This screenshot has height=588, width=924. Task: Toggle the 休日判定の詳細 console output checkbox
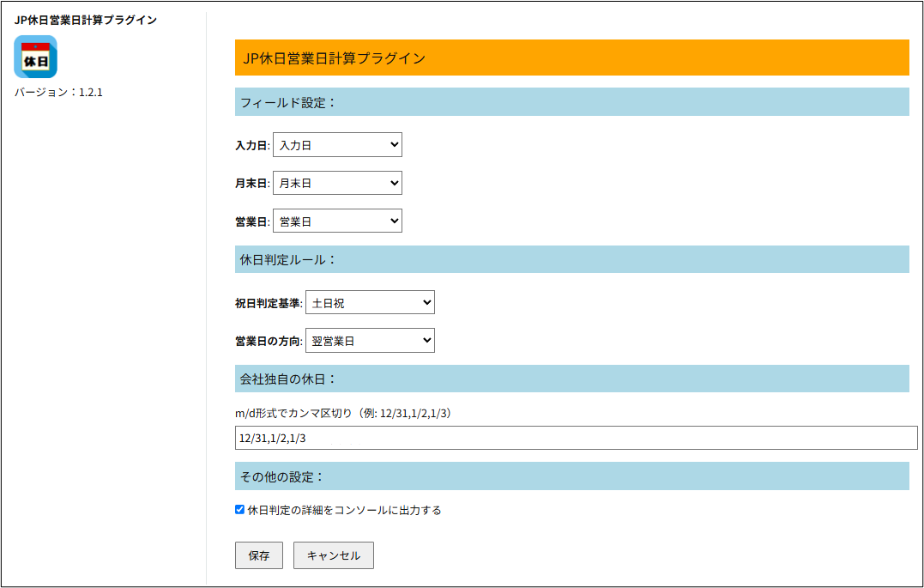coord(240,510)
